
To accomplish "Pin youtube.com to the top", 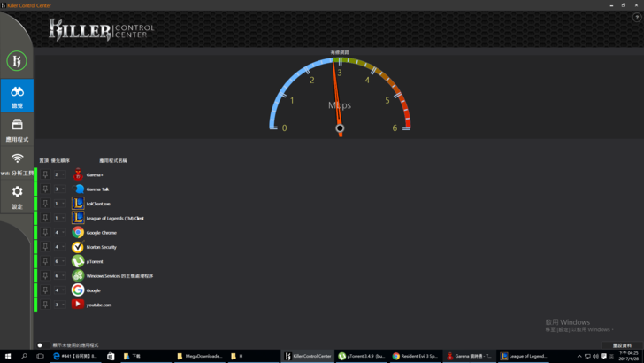I will (x=45, y=305).
